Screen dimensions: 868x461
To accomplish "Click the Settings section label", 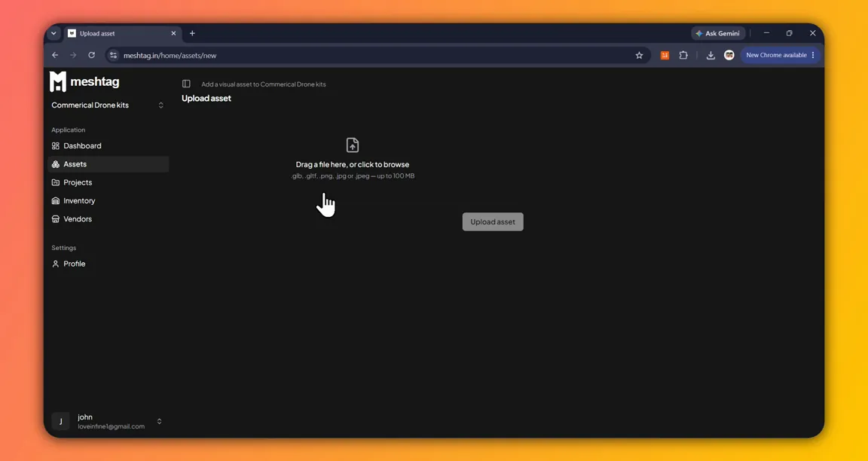I will click(x=63, y=248).
